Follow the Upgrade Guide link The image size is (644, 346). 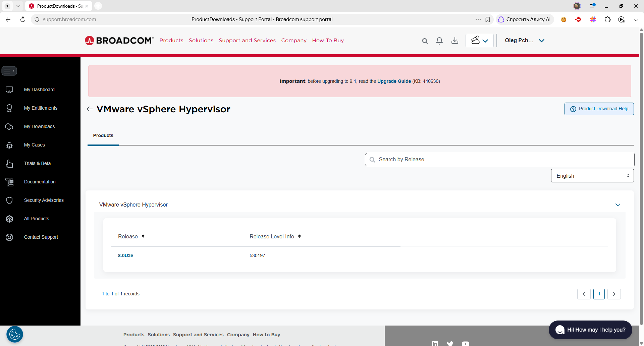pos(394,81)
